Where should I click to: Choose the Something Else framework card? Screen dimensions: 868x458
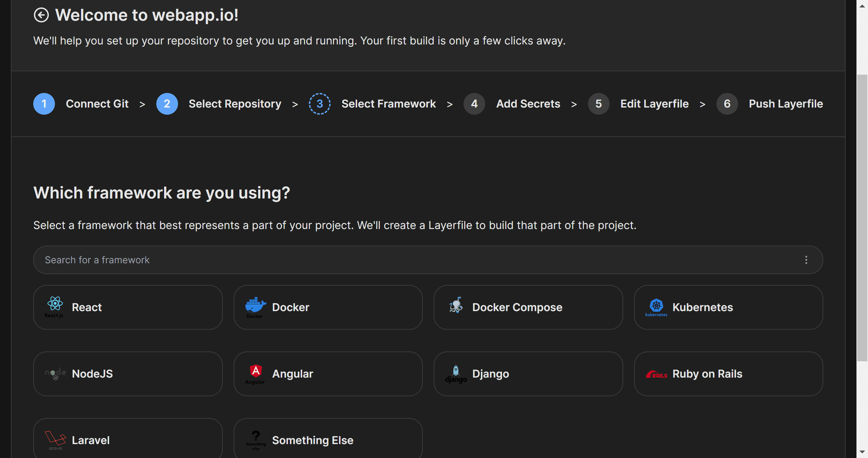(328, 440)
